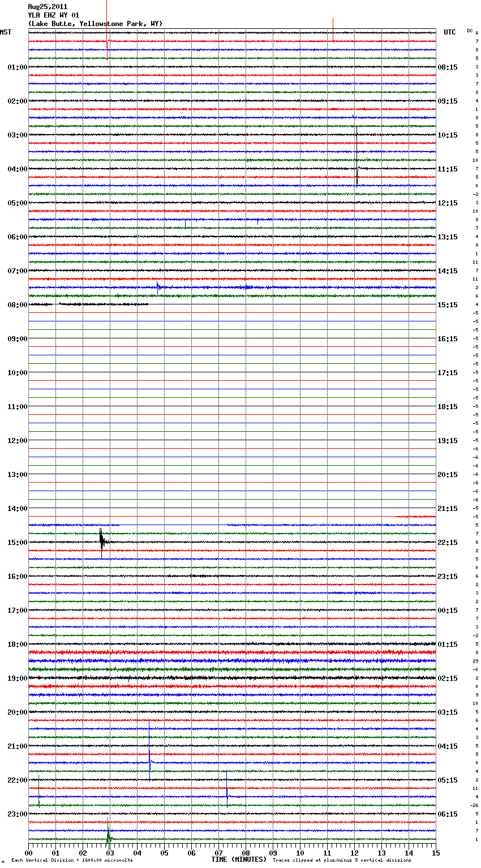The image size is (481, 868).
Task: Select the 15:00 MST time marker
Action: coord(17,543)
